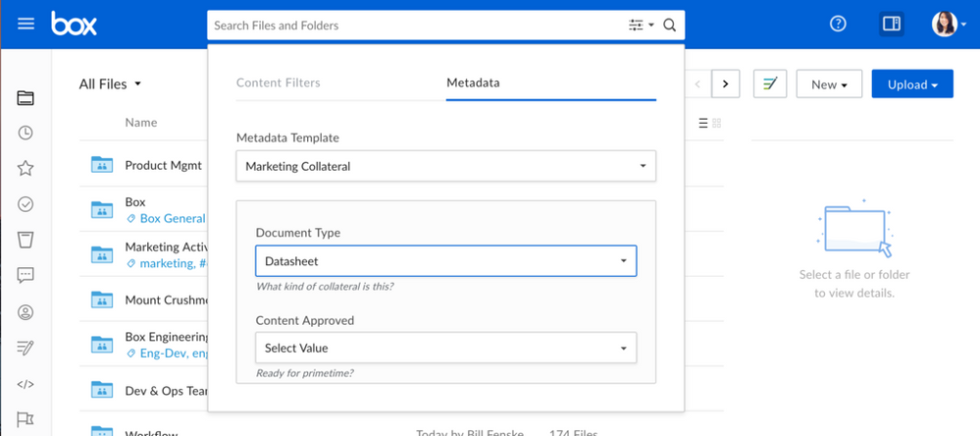This screenshot has height=436, width=980.
Task: Open Recents clock icon in sidebar
Action: pos(26,133)
